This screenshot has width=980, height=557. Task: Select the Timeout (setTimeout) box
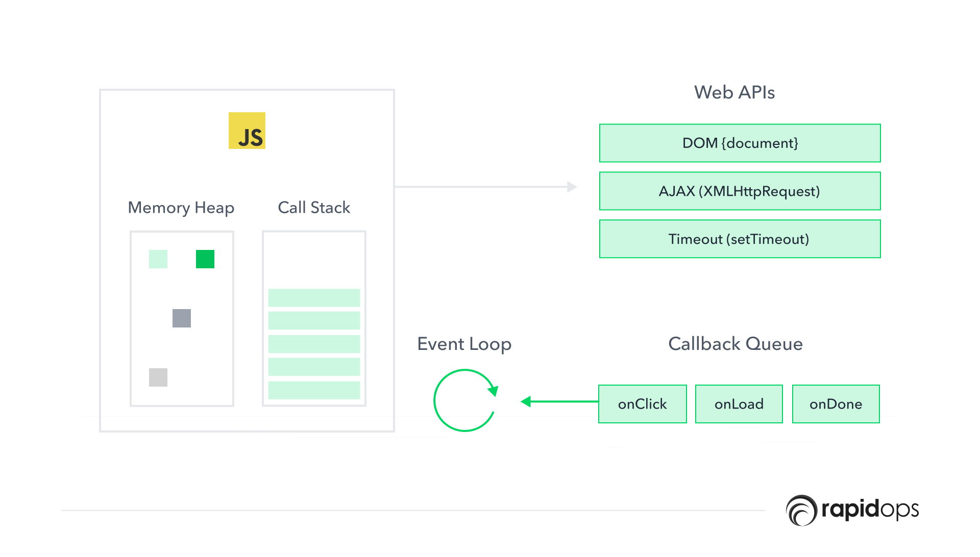(740, 239)
